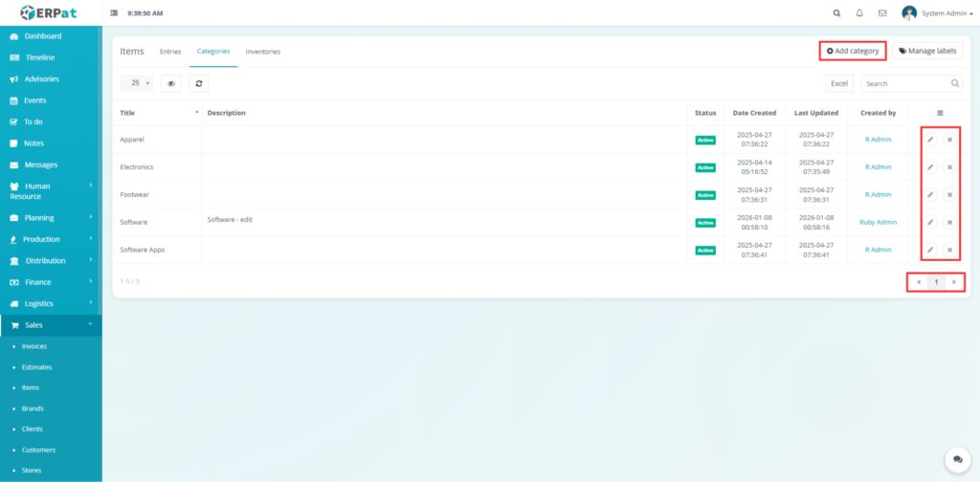Open the 25 rows-per-page dropdown
Image resolution: width=980 pixels, height=482 pixels.
click(140, 83)
